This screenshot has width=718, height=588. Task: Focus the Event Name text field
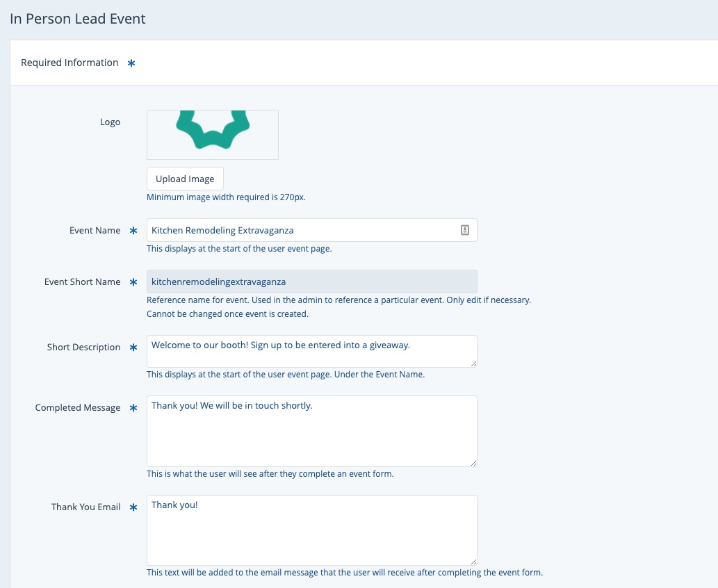(302, 230)
